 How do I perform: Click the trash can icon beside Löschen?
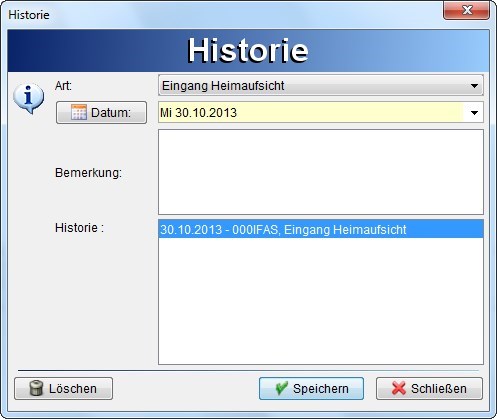point(36,388)
